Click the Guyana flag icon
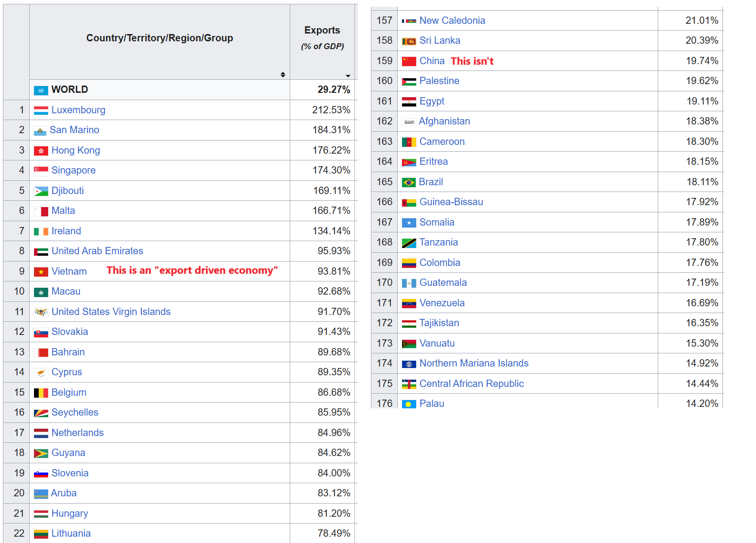Viewport: 756px width, 543px height. 41,453
